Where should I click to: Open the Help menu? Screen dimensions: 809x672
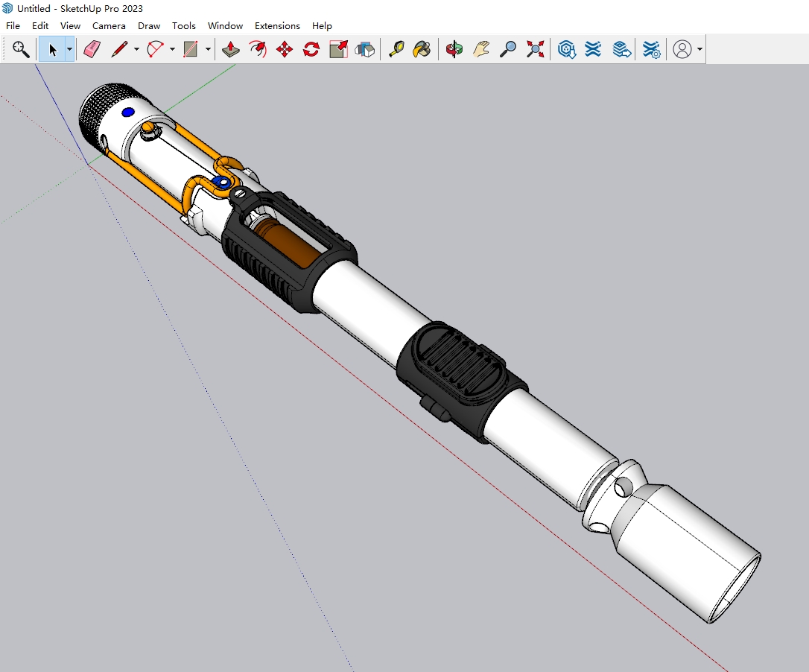tap(322, 26)
